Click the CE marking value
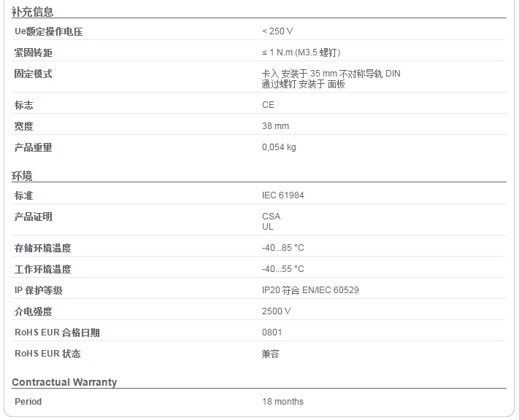The width and height of the screenshot is (519, 420). pos(268,105)
